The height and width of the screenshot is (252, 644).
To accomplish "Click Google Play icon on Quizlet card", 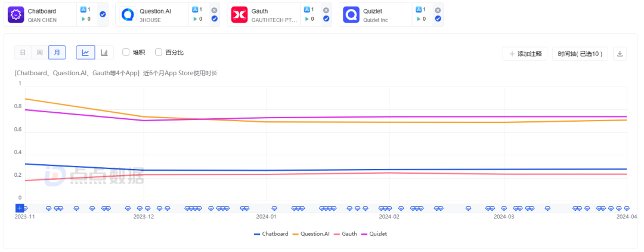I will point(419,19).
